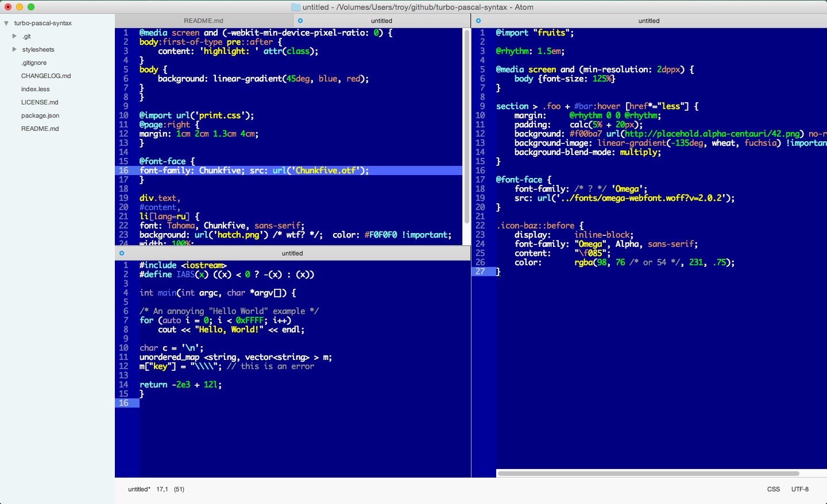This screenshot has height=504, width=827.
Task: Click '@import url('print.css');' line
Action: pyautogui.click(x=196, y=115)
